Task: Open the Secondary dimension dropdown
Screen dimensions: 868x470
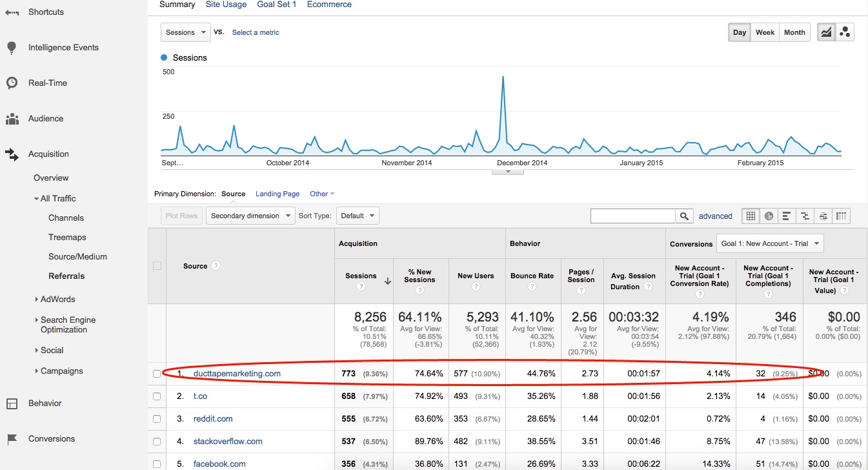Action: (x=250, y=216)
